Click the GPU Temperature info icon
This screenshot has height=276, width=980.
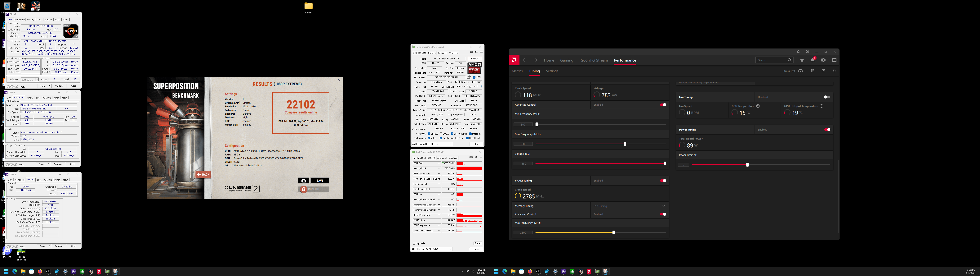click(758, 106)
